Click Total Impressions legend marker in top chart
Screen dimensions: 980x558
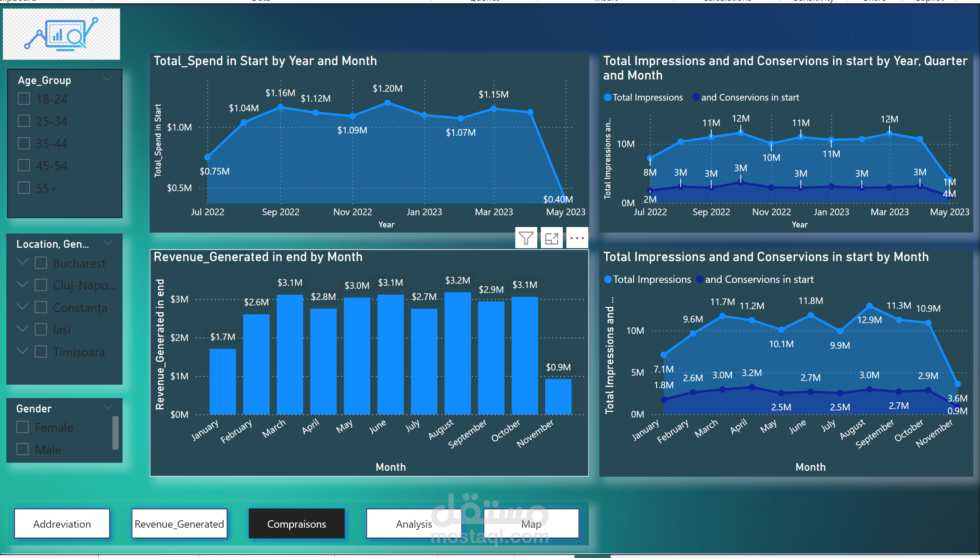(608, 97)
